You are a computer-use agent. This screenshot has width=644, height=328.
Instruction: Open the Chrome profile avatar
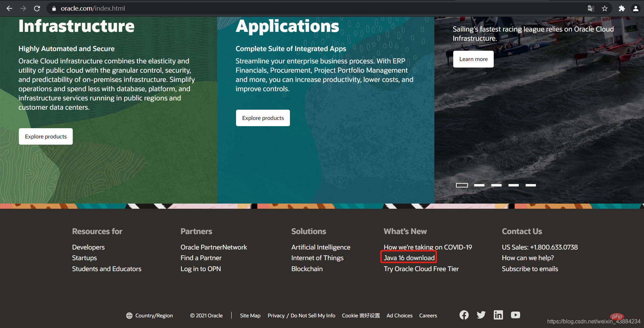tap(636, 9)
